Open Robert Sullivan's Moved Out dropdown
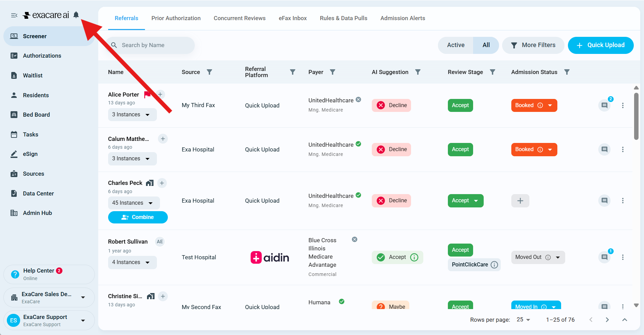 coord(538,257)
